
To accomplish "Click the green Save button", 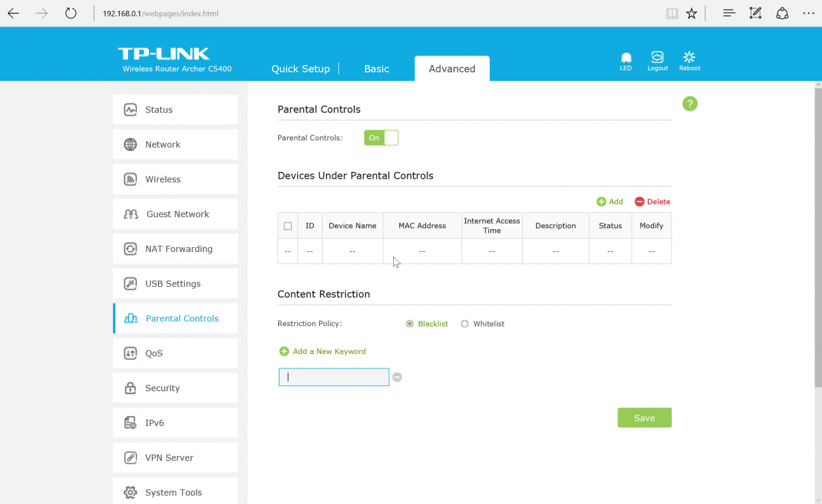I will coord(644,418).
